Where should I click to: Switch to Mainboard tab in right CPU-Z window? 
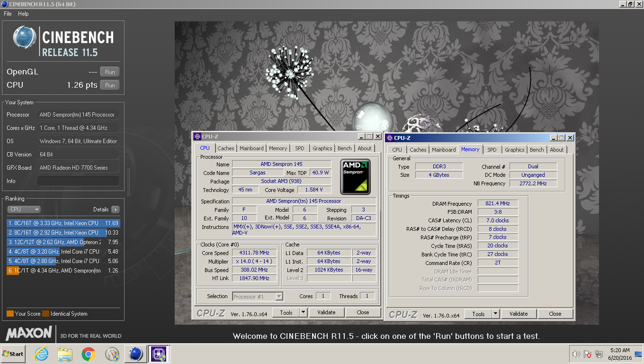click(x=444, y=150)
